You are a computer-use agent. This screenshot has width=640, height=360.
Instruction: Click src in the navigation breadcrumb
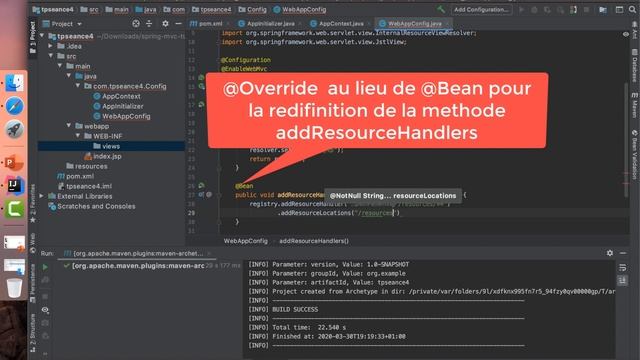(89, 9)
